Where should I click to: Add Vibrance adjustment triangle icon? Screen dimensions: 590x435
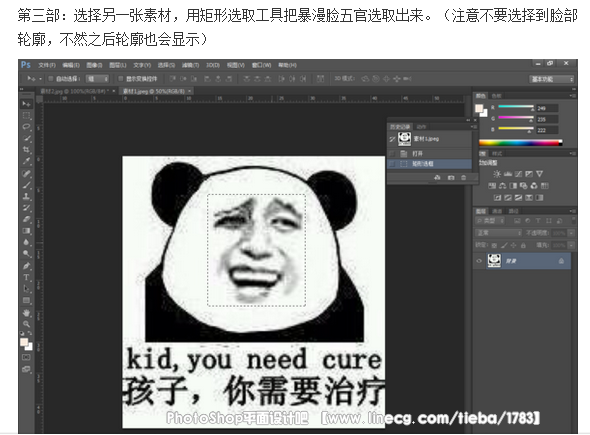[x=540, y=174]
